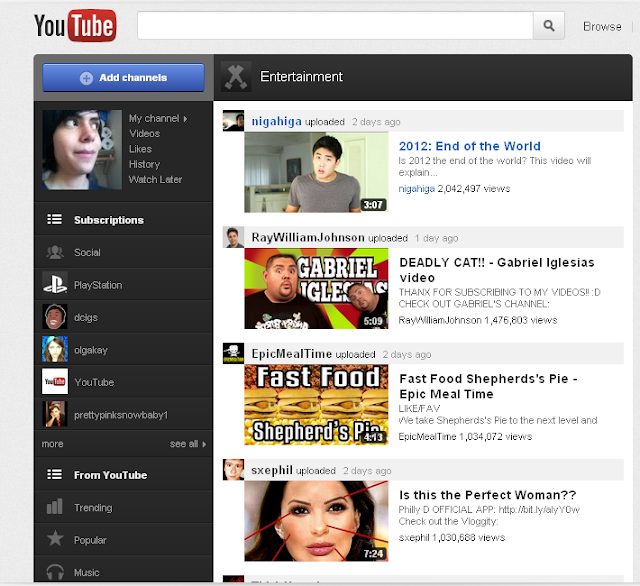Click the Subscriptions heading text
Viewport: 640px width, 586px height.
tap(109, 220)
